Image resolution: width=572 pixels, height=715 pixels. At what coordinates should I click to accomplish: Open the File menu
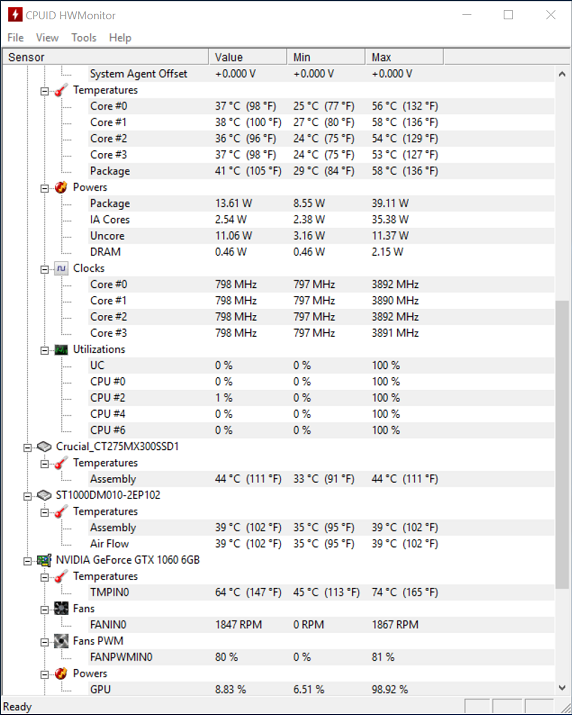click(x=16, y=38)
